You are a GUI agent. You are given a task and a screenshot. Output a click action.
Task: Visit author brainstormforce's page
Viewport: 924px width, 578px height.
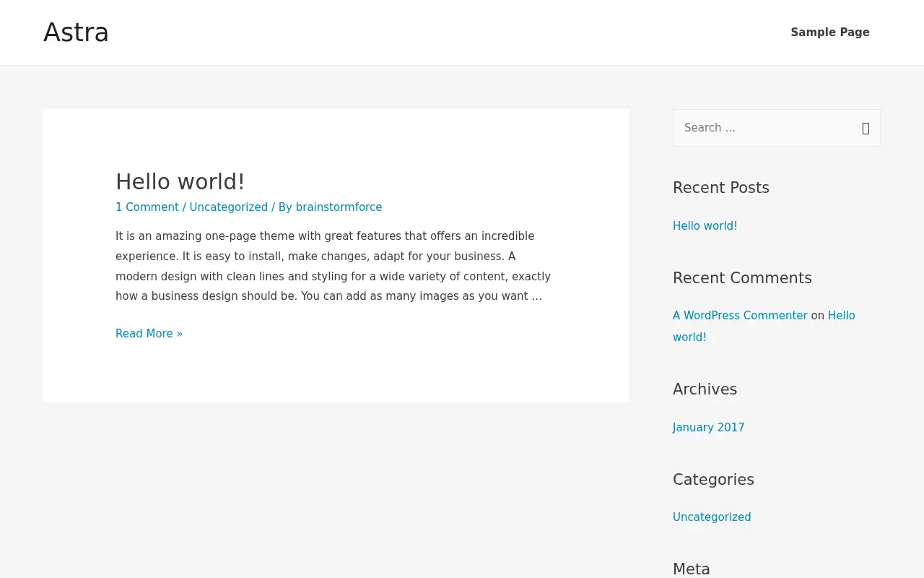click(x=339, y=207)
